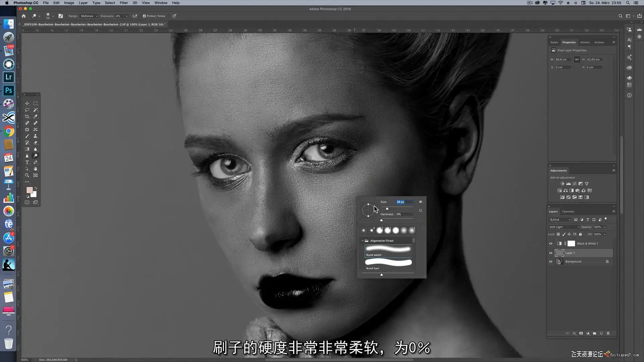644x362 pixels.
Task: Open the Range Midtones dropdown
Action: [x=89, y=16]
